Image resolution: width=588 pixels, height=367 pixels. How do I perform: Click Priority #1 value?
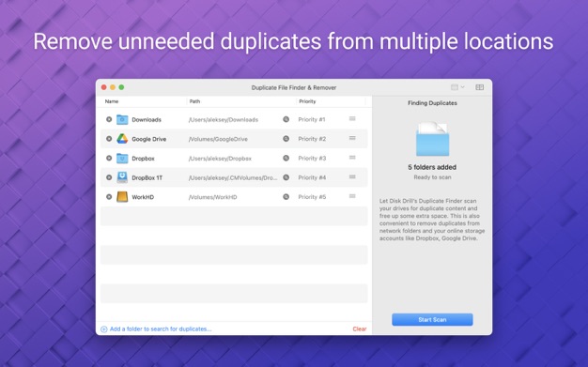pyautogui.click(x=312, y=119)
